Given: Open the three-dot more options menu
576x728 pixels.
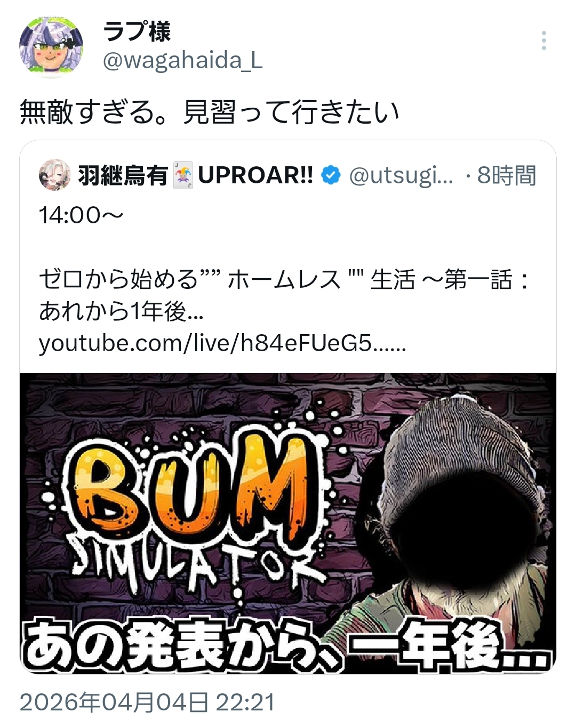Looking at the screenshot, I should (543, 41).
